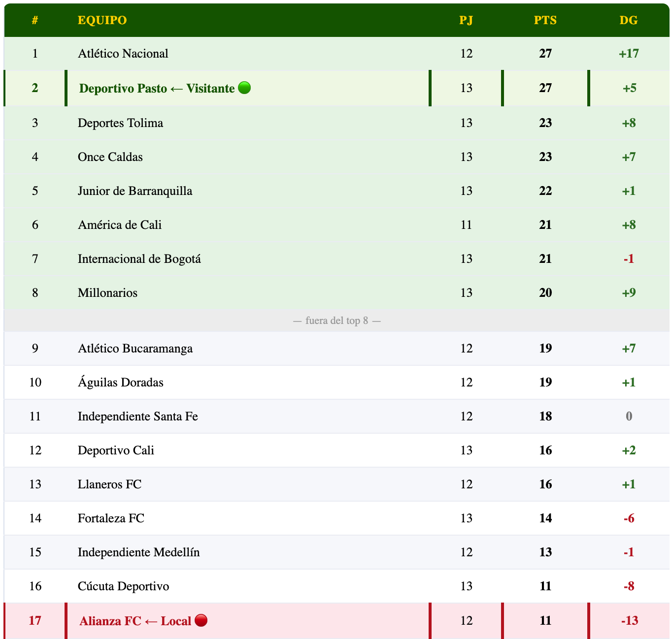
Task: Click Alianza FC's -13 goal difference
Action: (629, 621)
